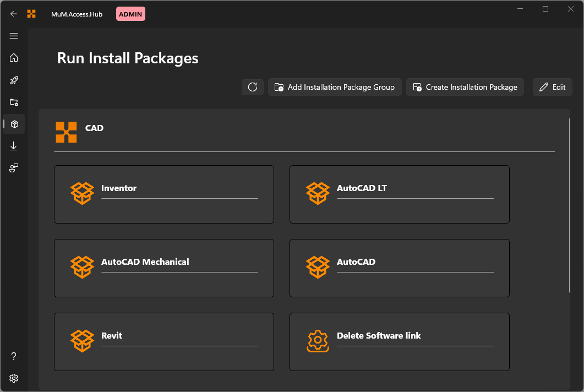Screen dimensions: 584x392
Task: Minimize the MuM.Access.Hub window
Action: (520, 9)
